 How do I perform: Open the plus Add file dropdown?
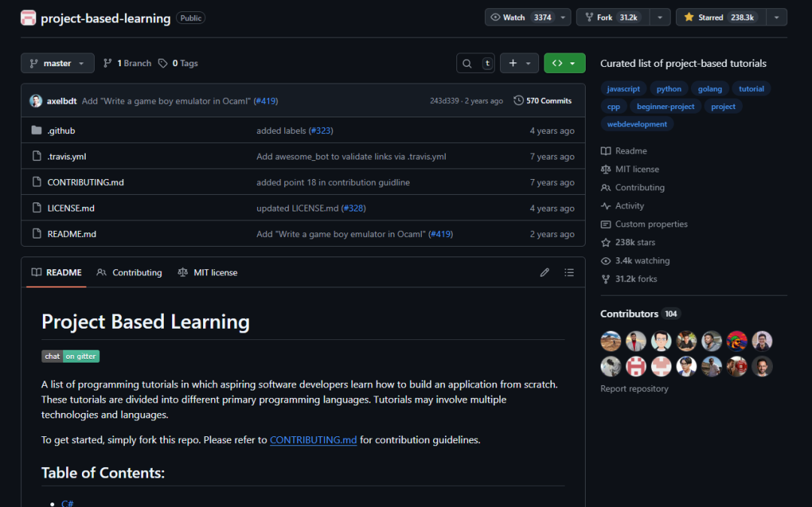pos(520,63)
